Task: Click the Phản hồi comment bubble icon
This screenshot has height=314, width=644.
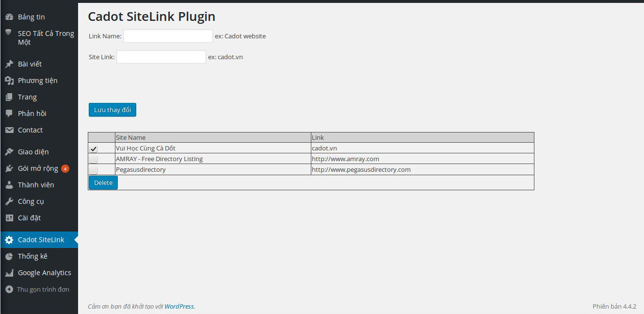Action: click(9, 114)
